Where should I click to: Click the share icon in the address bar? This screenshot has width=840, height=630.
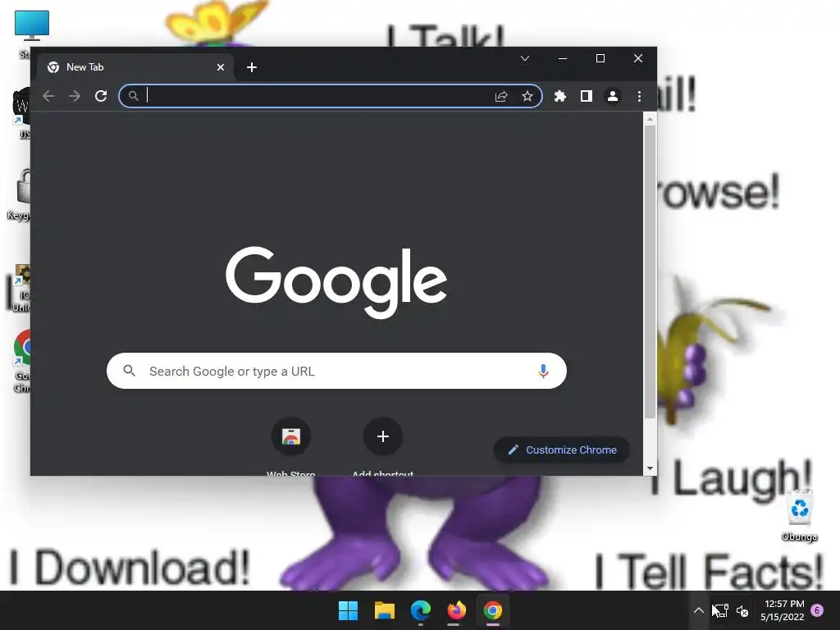coord(501,96)
